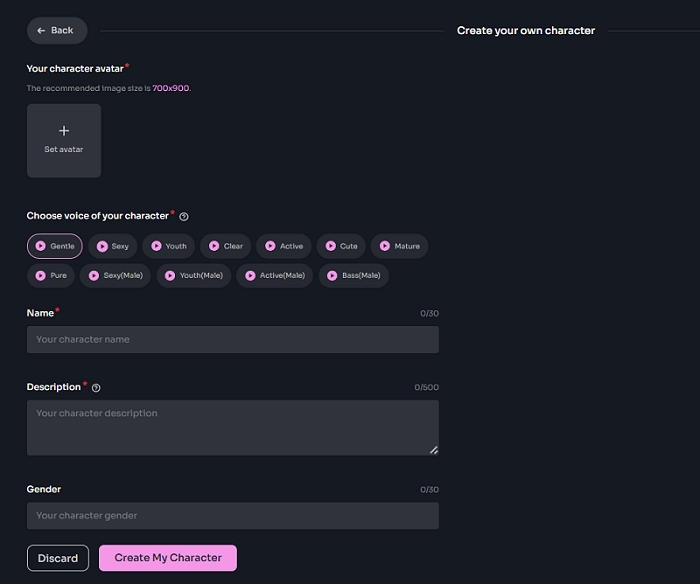Discard the character form
This screenshot has width=700, height=584.
click(x=58, y=558)
